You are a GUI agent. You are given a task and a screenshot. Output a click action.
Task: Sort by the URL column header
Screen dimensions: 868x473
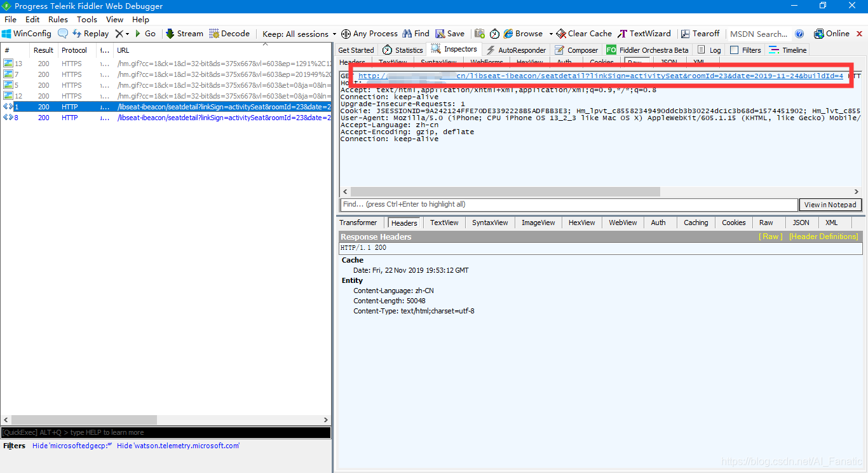click(222, 50)
